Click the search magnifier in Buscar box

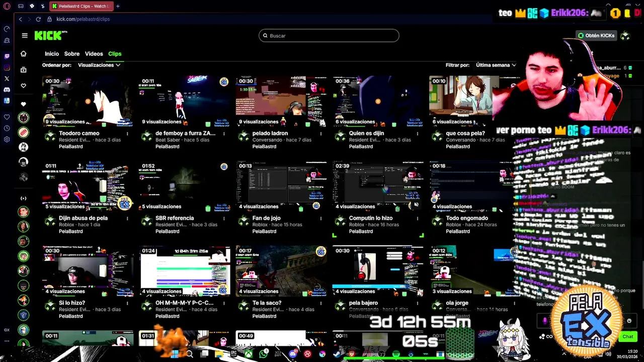tap(265, 36)
